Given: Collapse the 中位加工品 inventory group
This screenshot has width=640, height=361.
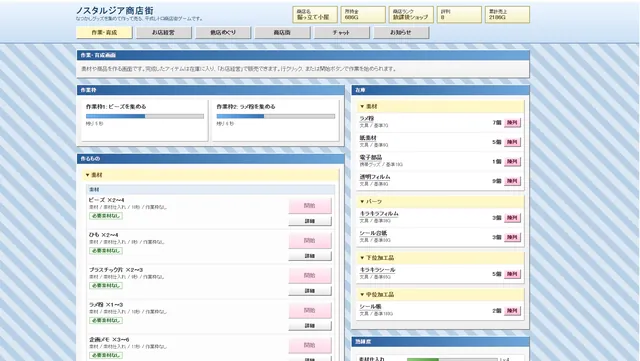Looking at the screenshot, I should point(440,294).
